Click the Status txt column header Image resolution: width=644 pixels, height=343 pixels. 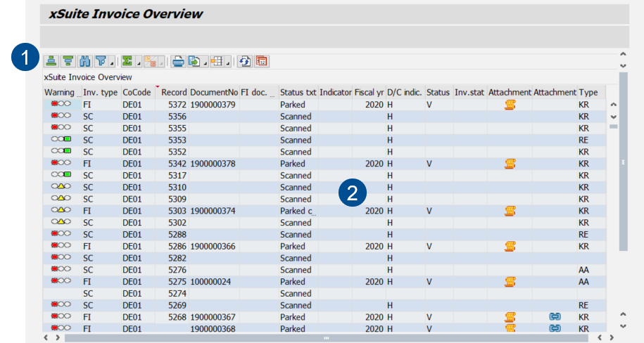(x=298, y=92)
